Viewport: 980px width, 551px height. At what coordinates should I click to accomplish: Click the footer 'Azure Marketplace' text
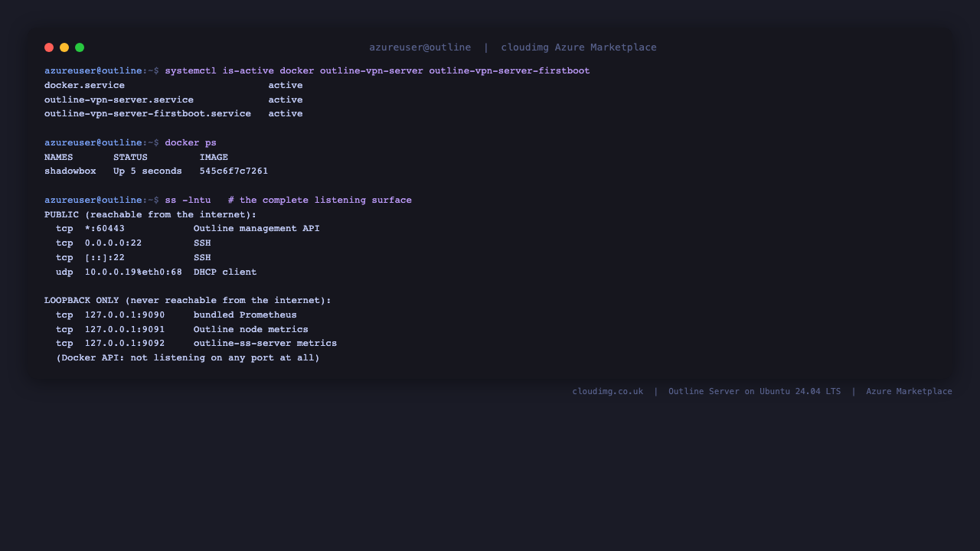click(910, 392)
